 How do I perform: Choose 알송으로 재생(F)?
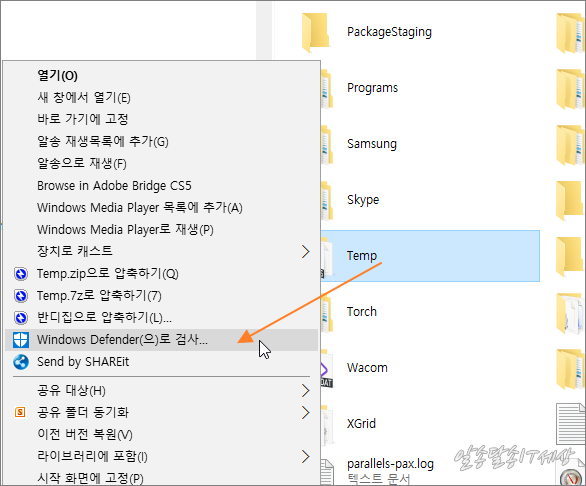tap(161, 163)
